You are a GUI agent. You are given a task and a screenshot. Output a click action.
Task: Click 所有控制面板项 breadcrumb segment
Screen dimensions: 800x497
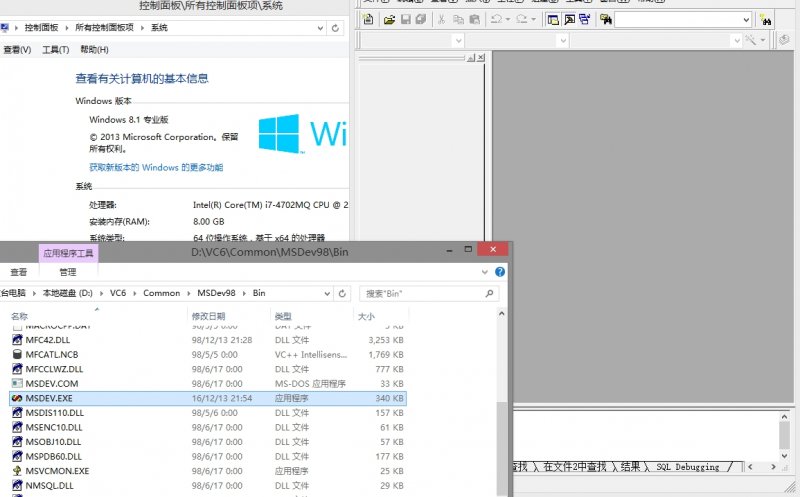(104, 28)
